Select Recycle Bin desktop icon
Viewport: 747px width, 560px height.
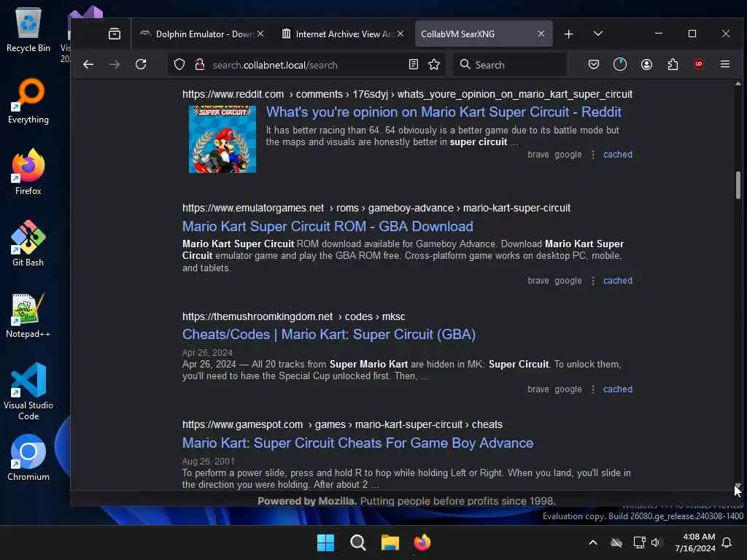click(28, 30)
